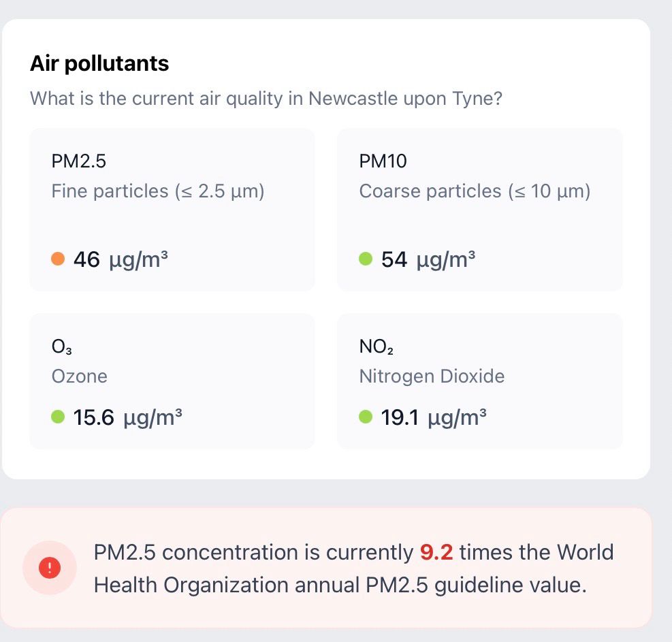The image size is (672, 642).
Task: Click the orange PM2.5 level color indicator
Action: pyautogui.click(x=59, y=259)
